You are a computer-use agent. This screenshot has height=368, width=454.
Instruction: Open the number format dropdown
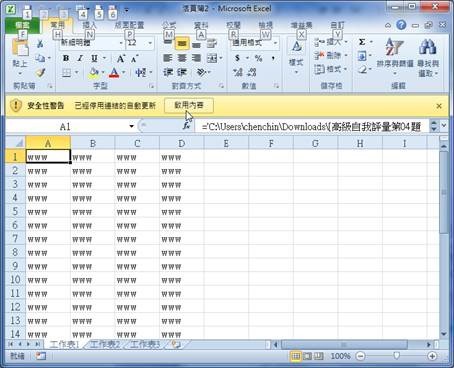click(x=275, y=43)
